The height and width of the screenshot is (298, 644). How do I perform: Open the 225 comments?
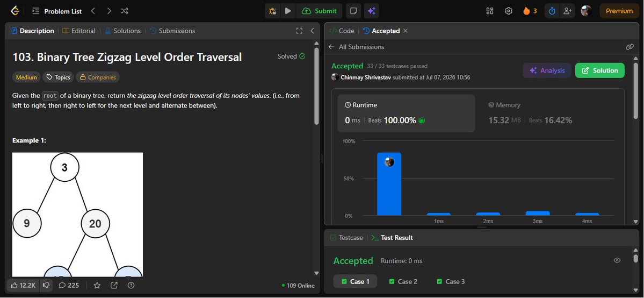point(69,285)
